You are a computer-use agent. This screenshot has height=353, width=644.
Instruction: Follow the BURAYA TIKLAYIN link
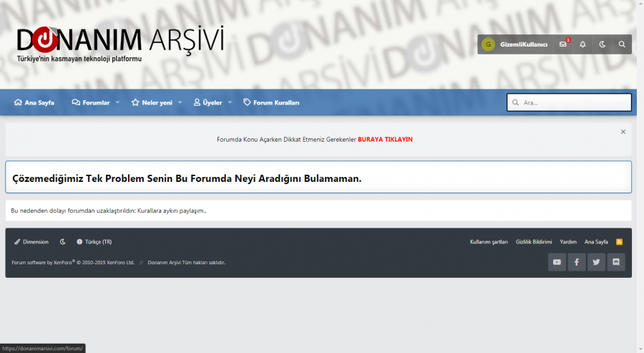click(385, 140)
